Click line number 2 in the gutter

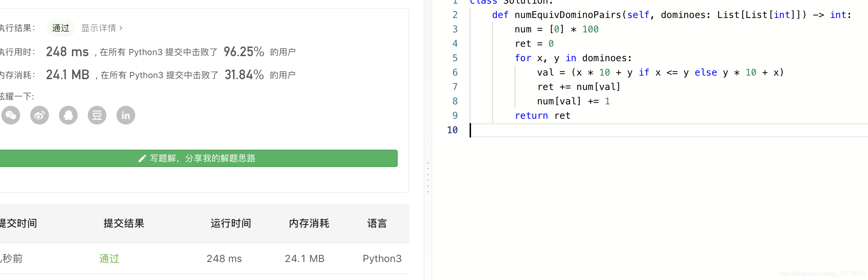(x=455, y=15)
